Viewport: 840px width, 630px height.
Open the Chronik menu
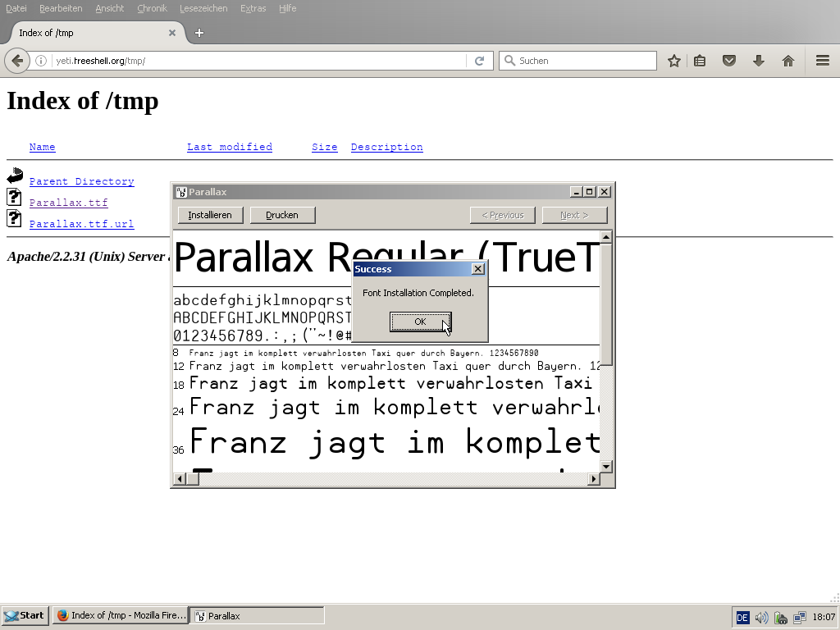[152, 8]
